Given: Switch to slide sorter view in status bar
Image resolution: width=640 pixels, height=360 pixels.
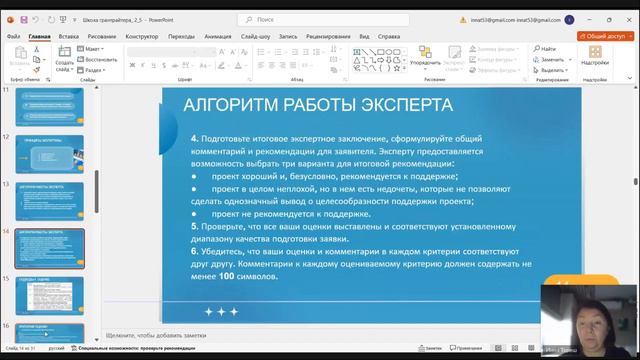Looking at the screenshot, I should pos(515,348).
